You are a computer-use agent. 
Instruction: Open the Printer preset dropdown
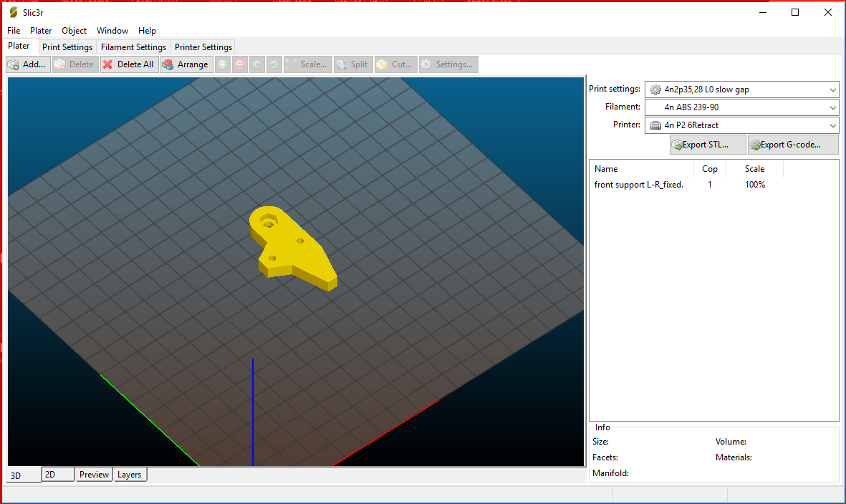pos(742,125)
